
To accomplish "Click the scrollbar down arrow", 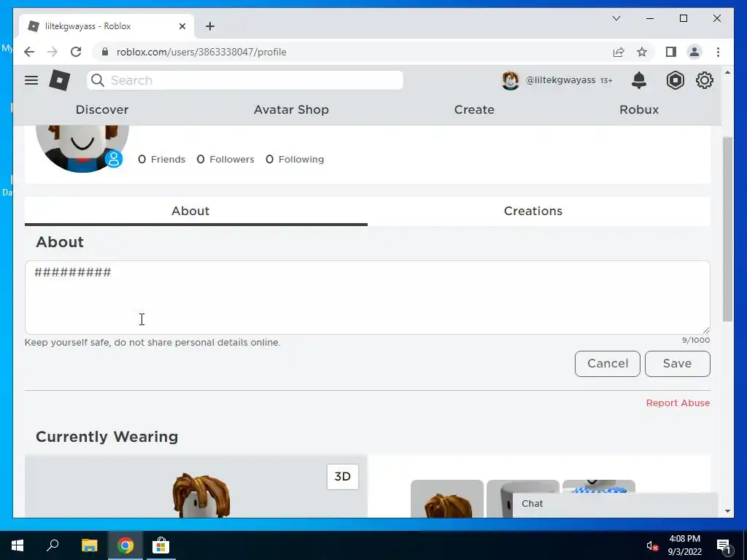I will 727,511.
